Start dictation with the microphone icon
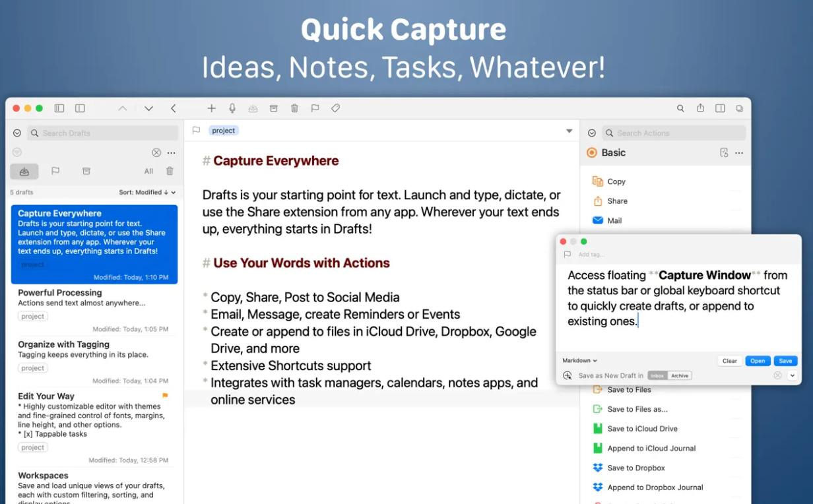Image resolution: width=813 pixels, height=504 pixels. click(232, 108)
